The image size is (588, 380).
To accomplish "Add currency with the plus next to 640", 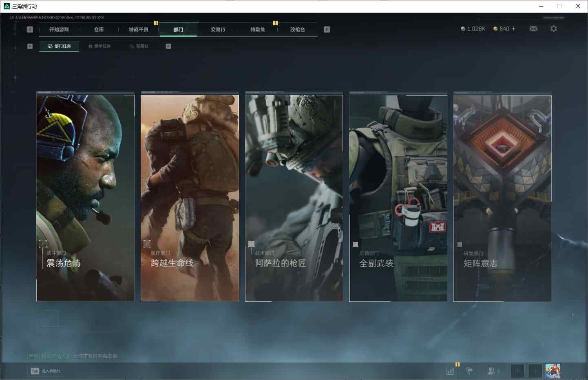I will click(x=513, y=29).
